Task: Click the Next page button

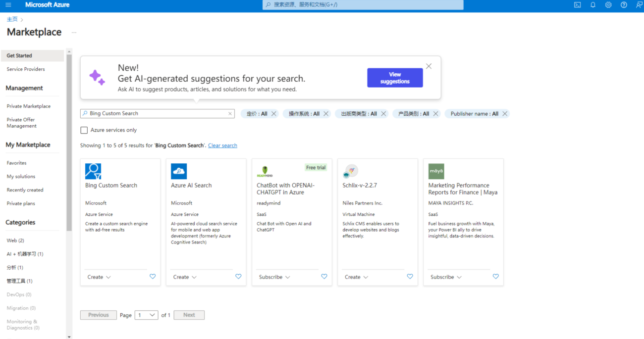Action: point(189,315)
